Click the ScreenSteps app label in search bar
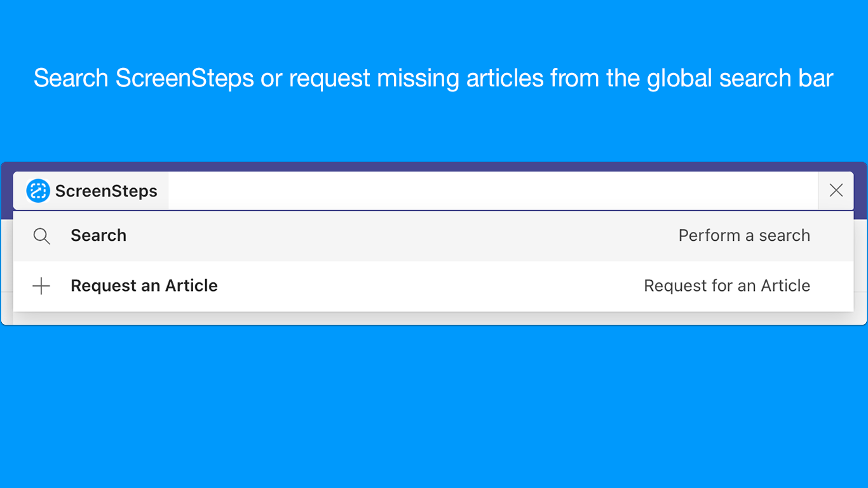Screen dimensions: 868x488 pos(106,191)
